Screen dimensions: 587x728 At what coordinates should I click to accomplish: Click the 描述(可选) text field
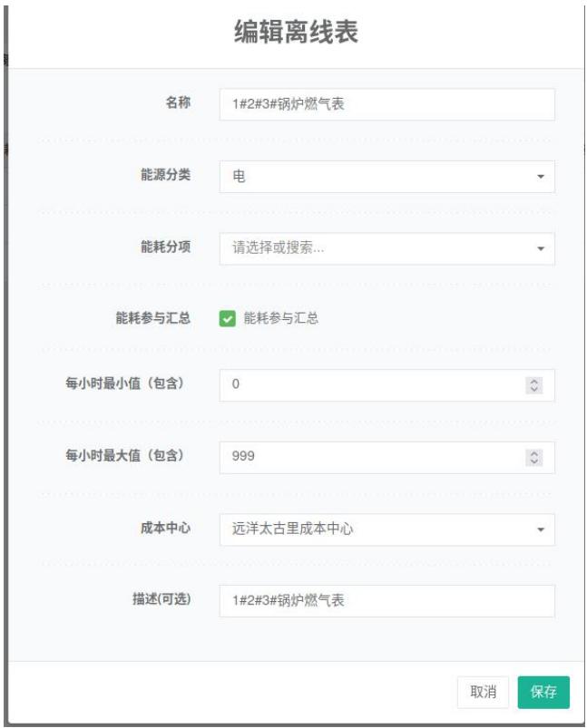[x=386, y=601]
